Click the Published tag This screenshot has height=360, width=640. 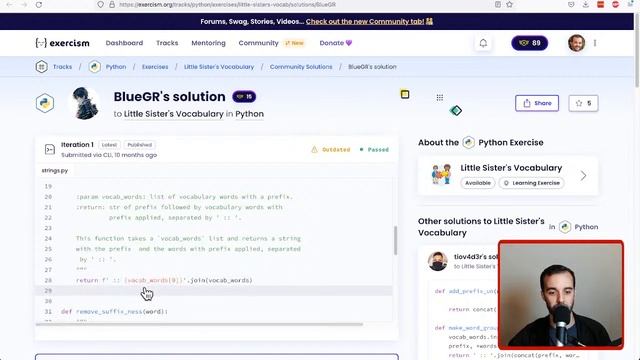[139, 145]
